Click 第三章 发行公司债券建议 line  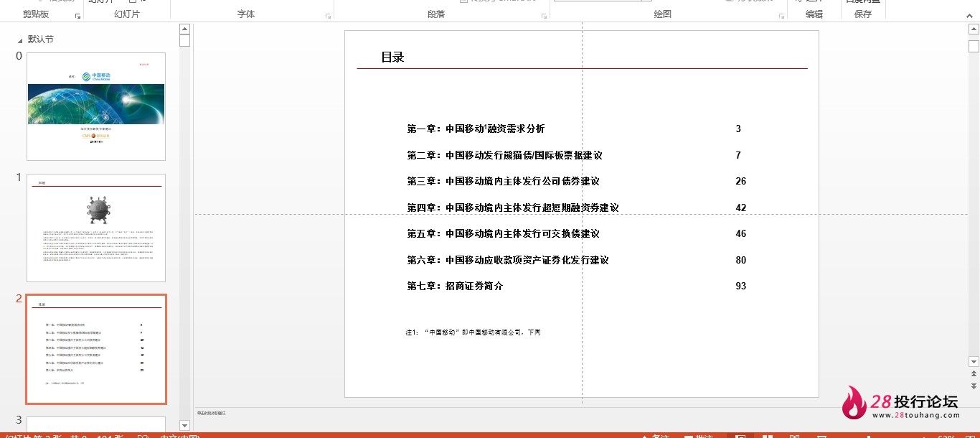(503, 182)
